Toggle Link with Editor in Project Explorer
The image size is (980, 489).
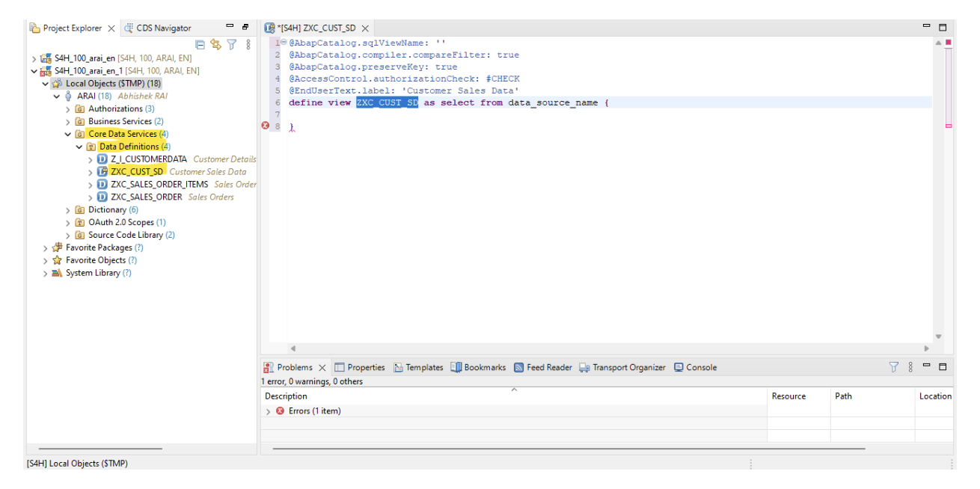pyautogui.click(x=215, y=45)
